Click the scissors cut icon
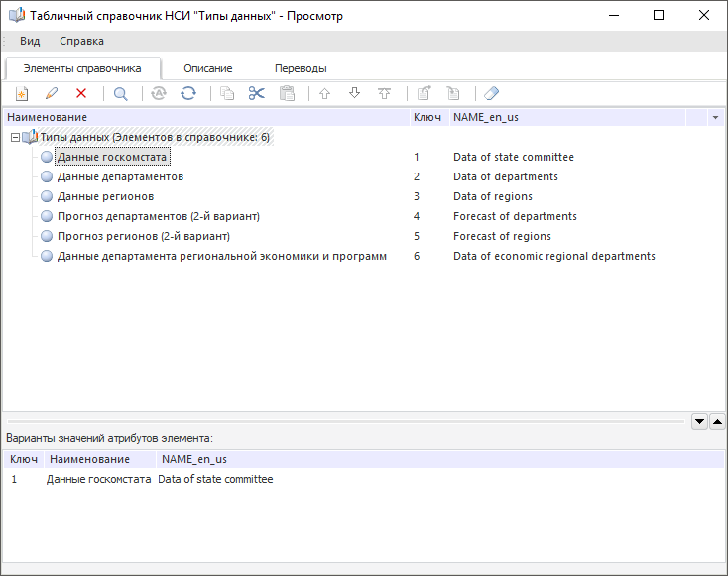This screenshot has height=576, width=728. [257, 94]
